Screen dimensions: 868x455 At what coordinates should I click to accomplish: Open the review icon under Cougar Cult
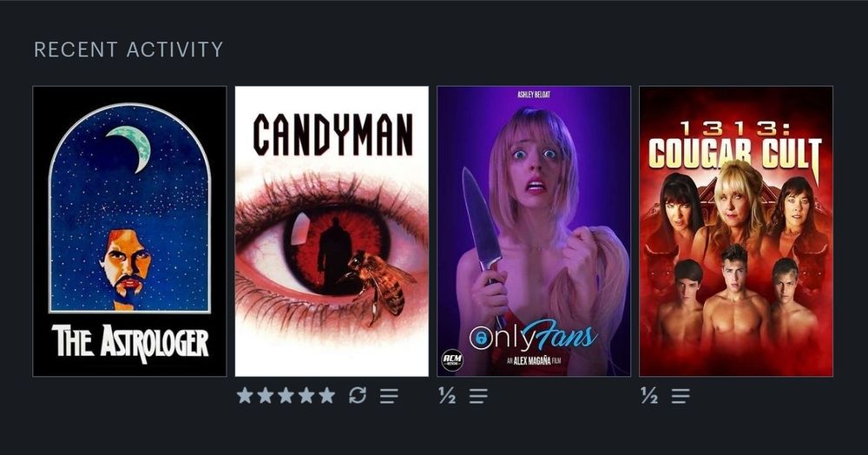coord(681,396)
